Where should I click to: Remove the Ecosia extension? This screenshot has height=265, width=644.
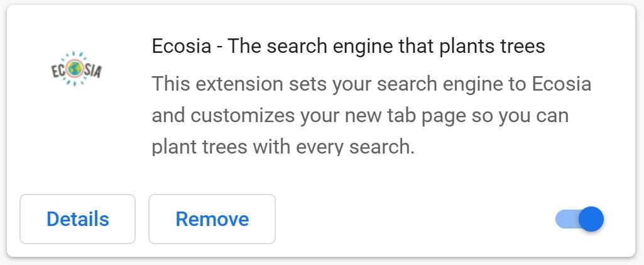[x=212, y=219]
